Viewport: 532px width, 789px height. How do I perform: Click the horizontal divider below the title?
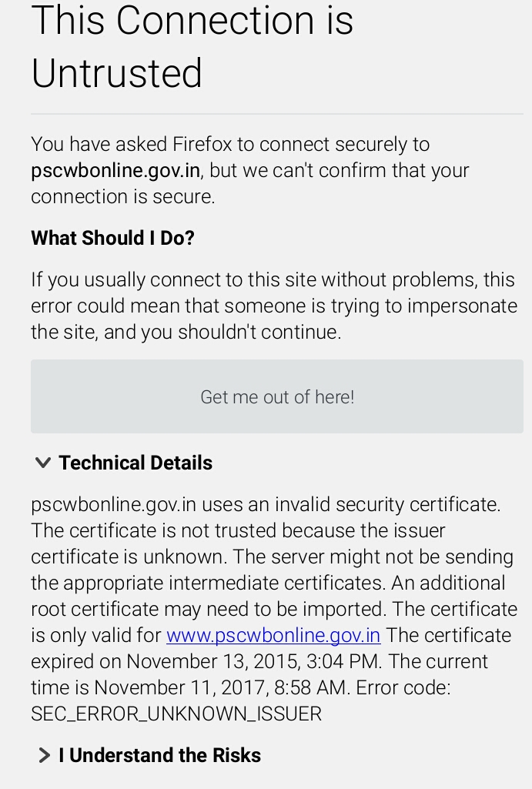coord(277,114)
